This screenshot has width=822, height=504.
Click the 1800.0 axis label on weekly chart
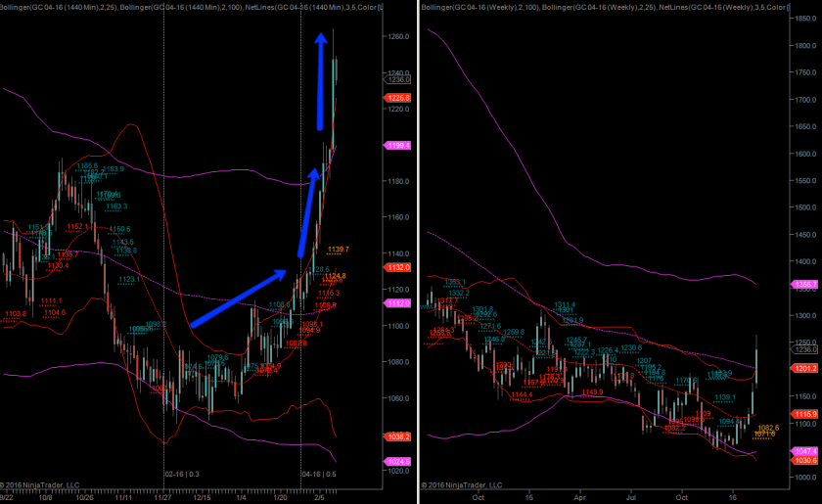805,46
